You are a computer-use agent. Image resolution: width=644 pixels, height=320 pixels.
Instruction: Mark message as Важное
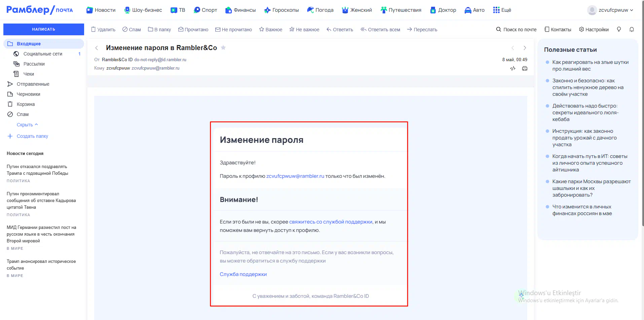[271, 30]
